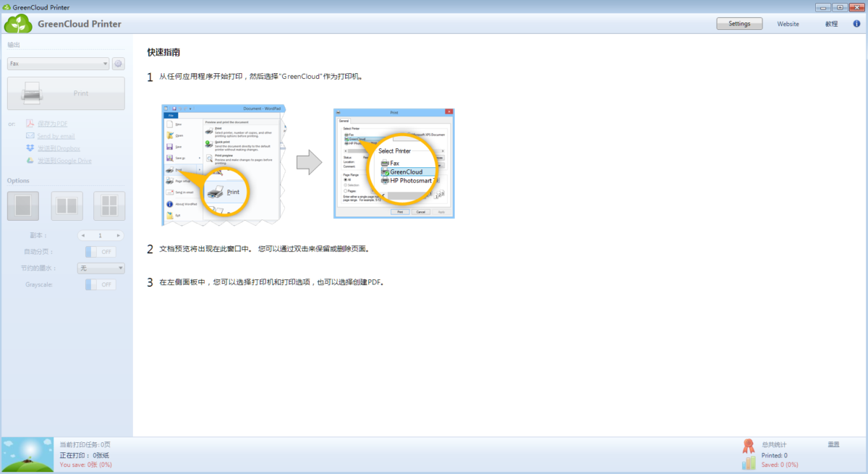Decrease 副本 copies with left arrow

83,235
